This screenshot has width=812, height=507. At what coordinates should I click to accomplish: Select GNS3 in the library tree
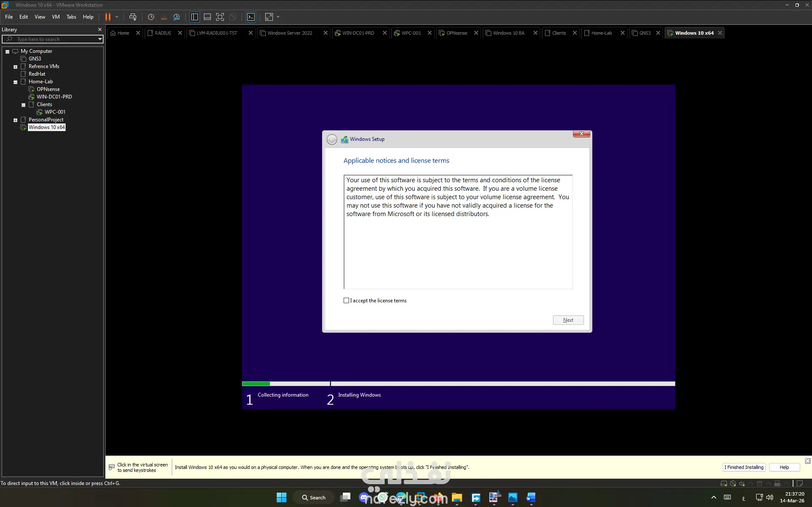point(35,59)
